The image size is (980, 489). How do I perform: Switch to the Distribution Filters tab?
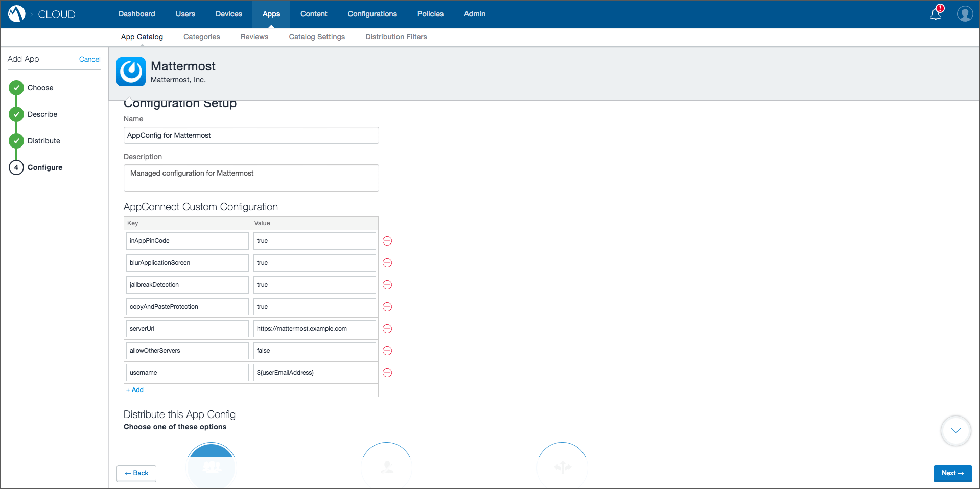tap(396, 37)
